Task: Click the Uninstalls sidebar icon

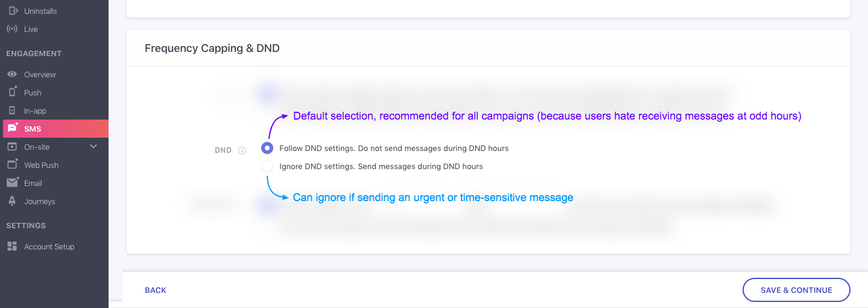Action: (x=12, y=11)
